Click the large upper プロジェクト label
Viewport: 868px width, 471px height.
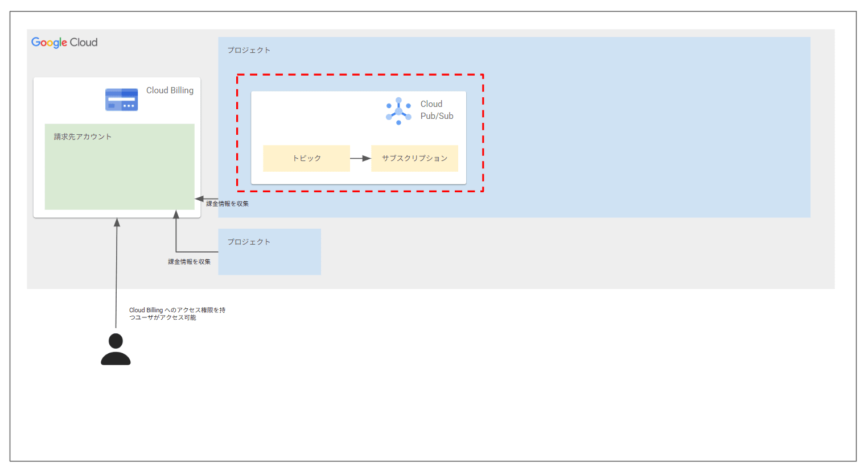coord(249,50)
